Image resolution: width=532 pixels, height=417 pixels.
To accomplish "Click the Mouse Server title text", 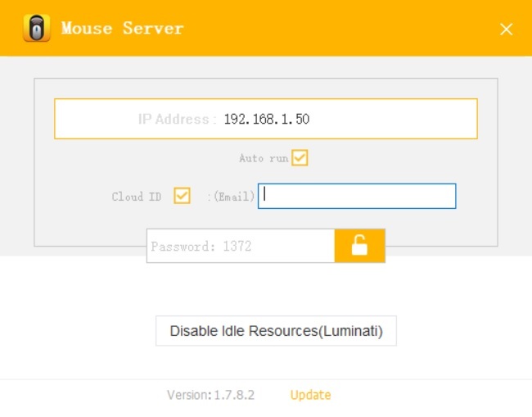I will 122,29.
